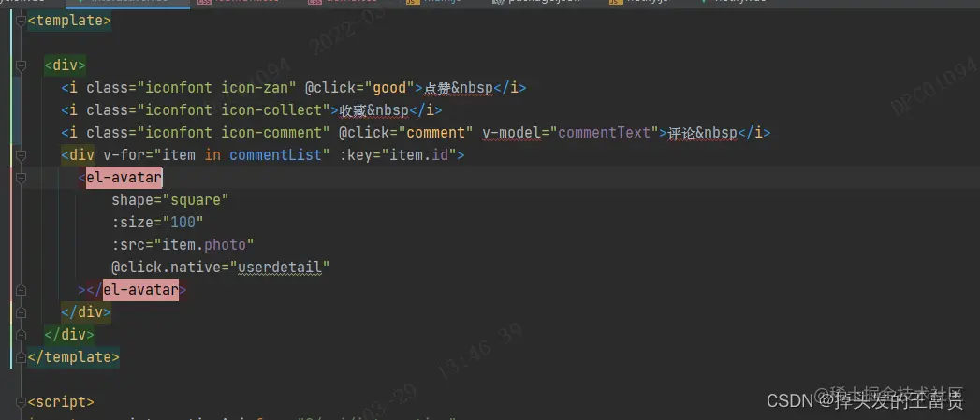Viewport: 980px width, 420px height.
Task: Click the "iconfont icon-comment" class value
Action: [233, 133]
